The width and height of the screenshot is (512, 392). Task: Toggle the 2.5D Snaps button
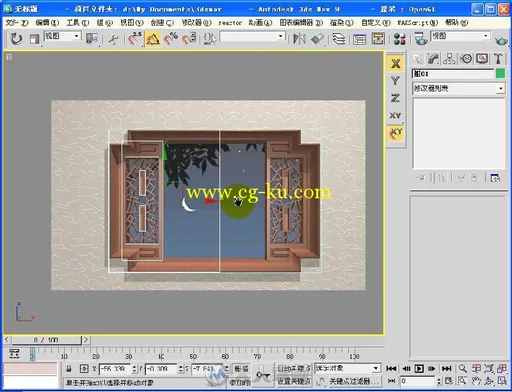135,39
